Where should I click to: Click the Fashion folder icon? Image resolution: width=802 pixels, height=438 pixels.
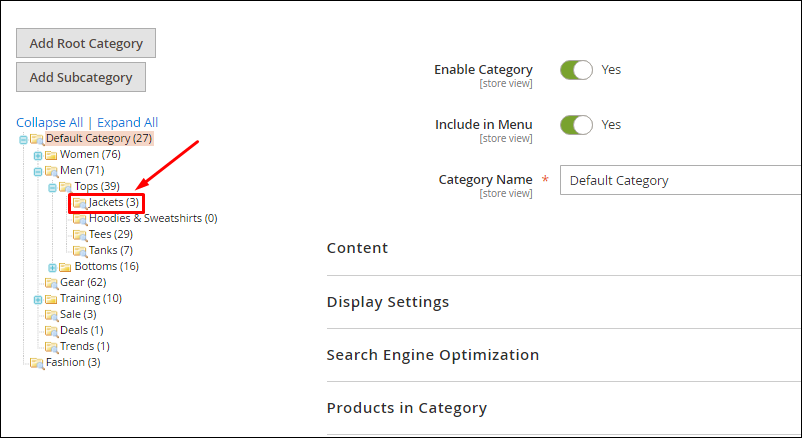pyautogui.click(x=36, y=363)
